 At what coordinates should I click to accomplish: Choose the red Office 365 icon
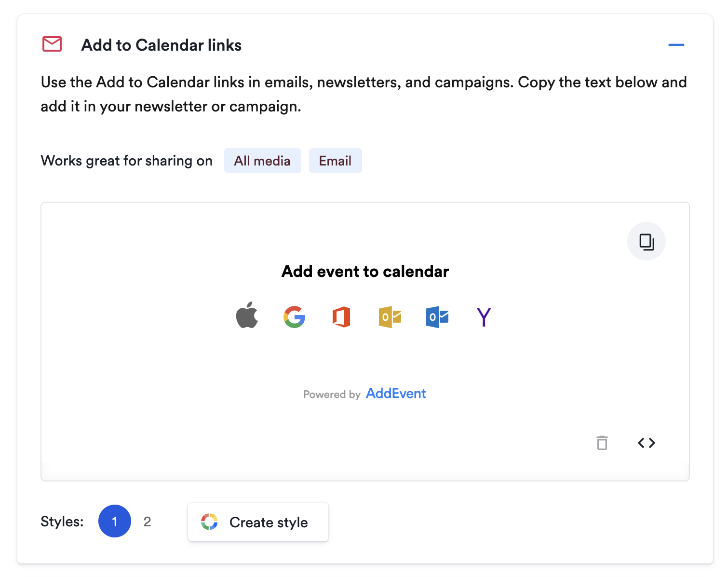(x=341, y=317)
